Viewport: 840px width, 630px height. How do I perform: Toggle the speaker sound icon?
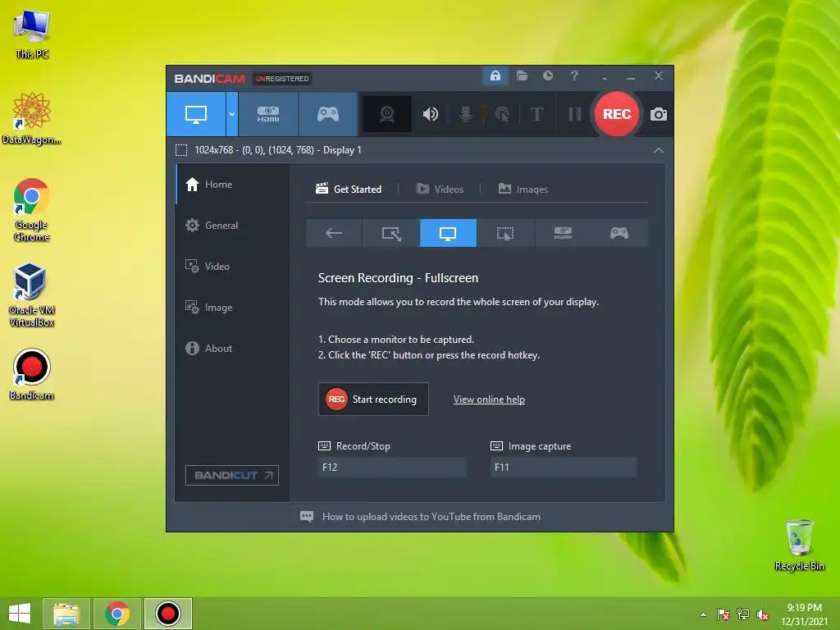point(430,114)
